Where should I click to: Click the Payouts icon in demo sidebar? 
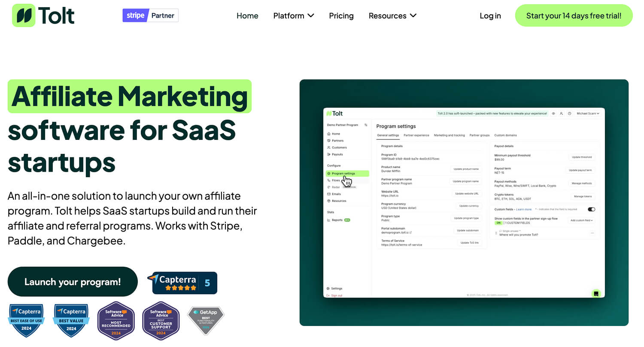click(x=328, y=154)
